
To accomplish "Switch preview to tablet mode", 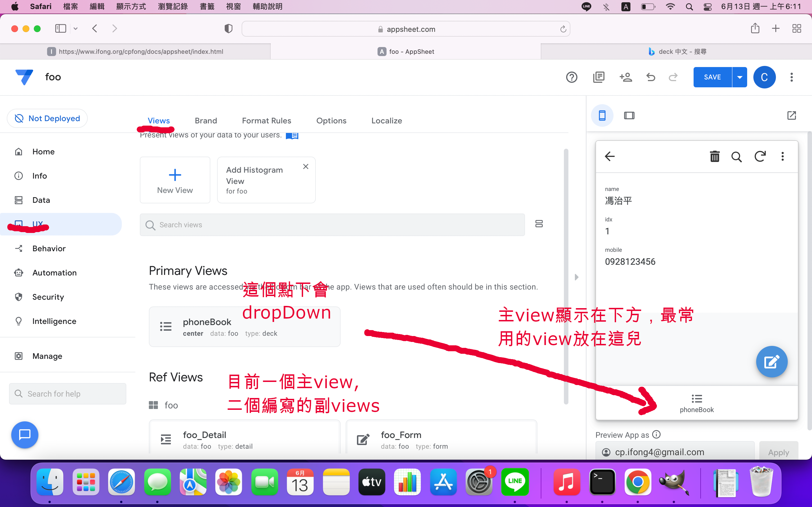I will 629,116.
